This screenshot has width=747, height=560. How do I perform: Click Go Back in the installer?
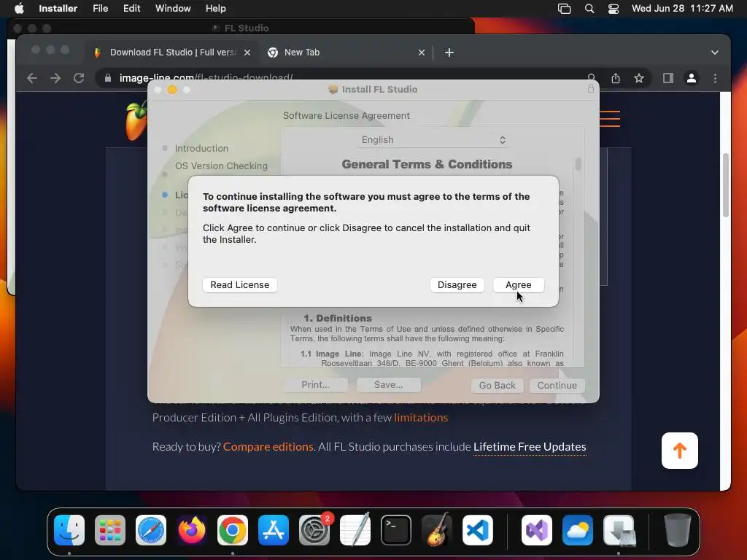click(x=497, y=385)
